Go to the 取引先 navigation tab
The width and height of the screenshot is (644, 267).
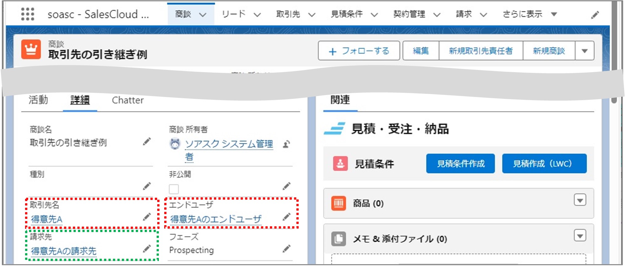pyautogui.click(x=288, y=14)
